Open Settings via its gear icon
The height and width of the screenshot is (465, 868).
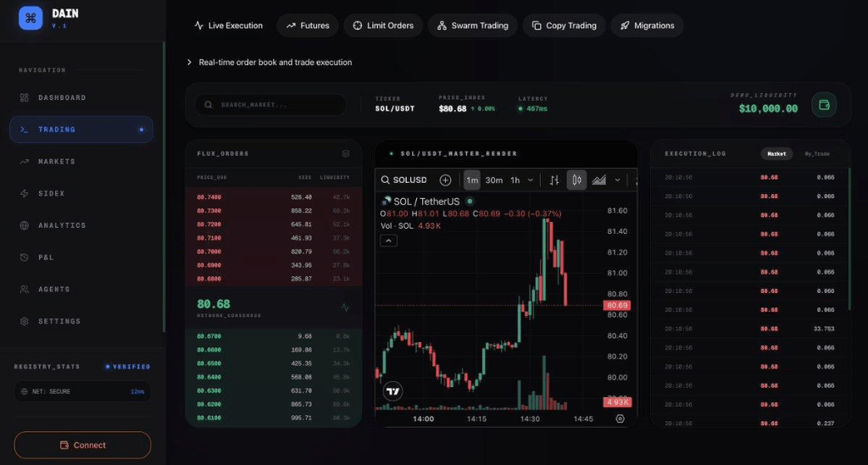pos(25,321)
